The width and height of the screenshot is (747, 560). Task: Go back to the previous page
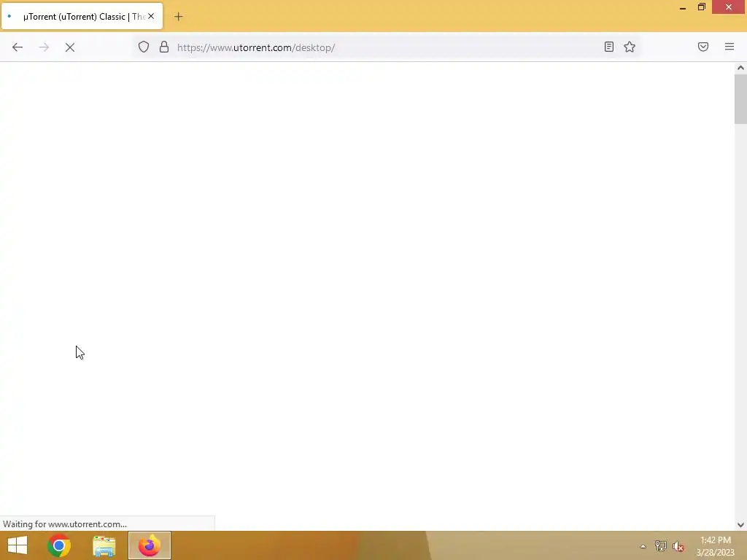point(18,47)
